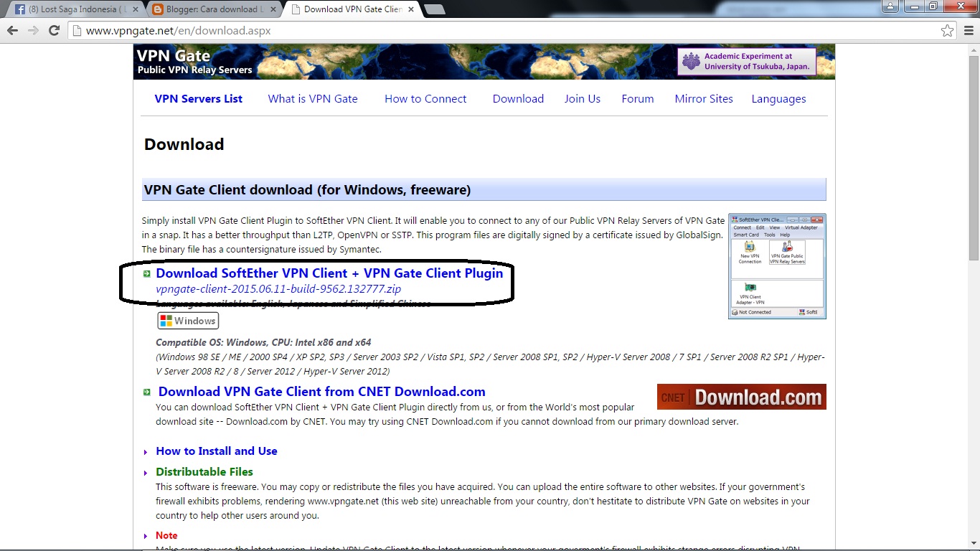Open VPN Servers List menu item
The image size is (980, 551).
(199, 99)
